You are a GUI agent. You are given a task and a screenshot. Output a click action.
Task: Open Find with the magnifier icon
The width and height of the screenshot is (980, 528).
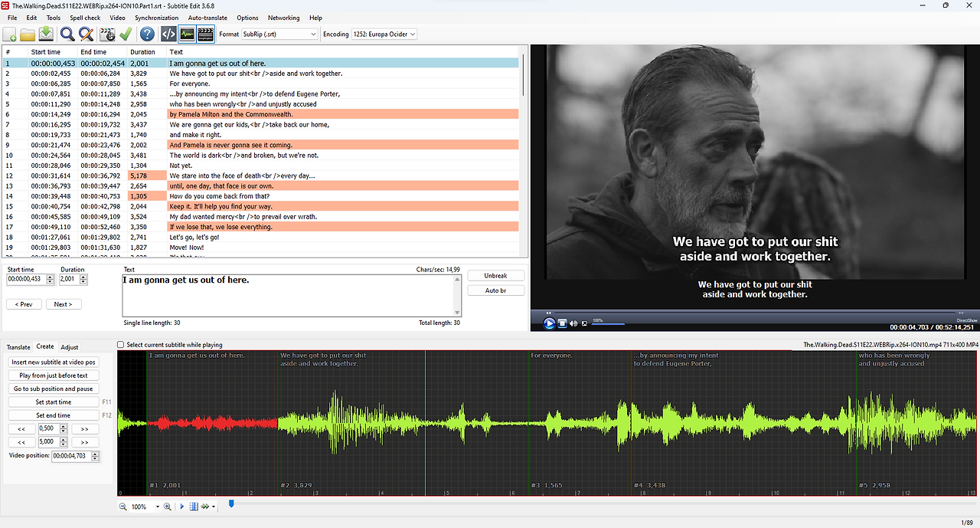tap(67, 34)
